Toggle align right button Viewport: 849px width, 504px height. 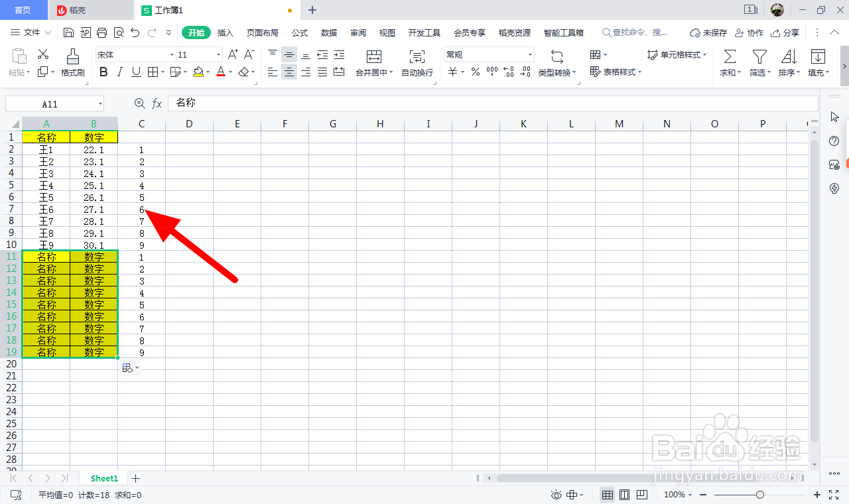(x=306, y=72)
